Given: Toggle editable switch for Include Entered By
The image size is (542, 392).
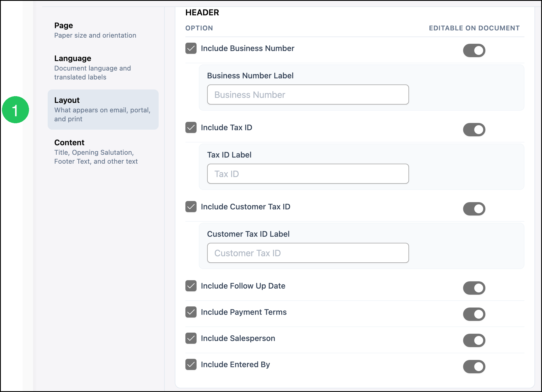Looking at the screenshot, I should pyautogui.click(x=474, y=367).
